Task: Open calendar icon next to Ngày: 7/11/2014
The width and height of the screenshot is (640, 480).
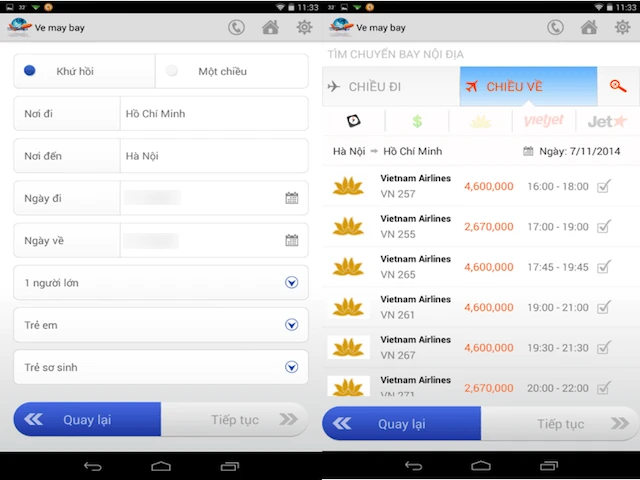Action: point(528,151)
